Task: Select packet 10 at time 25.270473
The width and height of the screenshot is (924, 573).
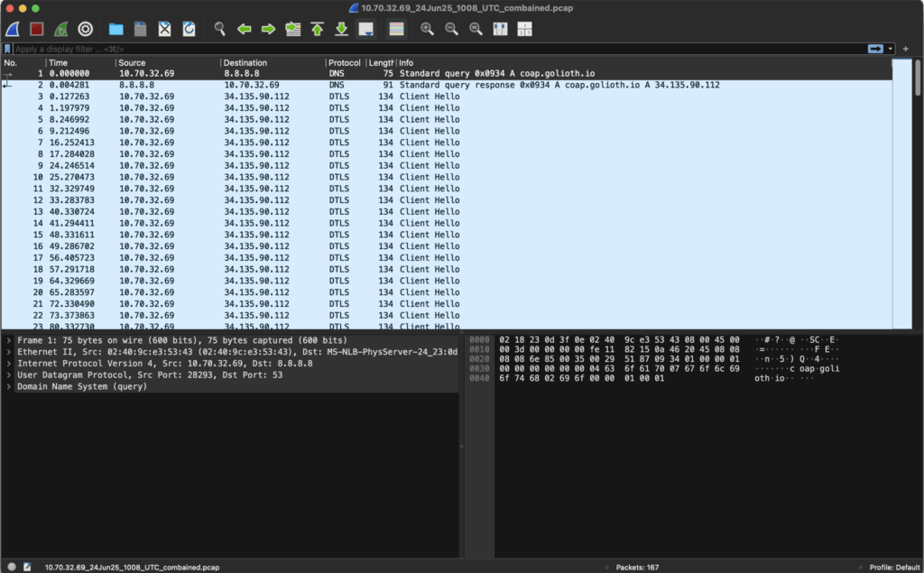Action: point(447,178)
